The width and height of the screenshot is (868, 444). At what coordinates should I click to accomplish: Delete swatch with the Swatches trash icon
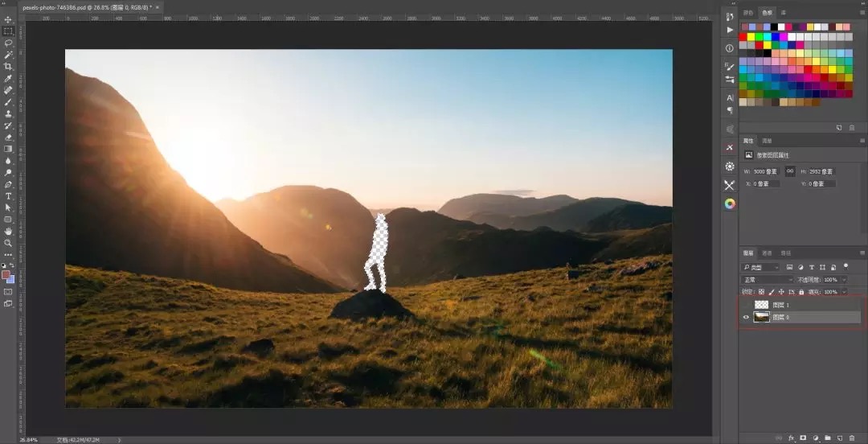coord(851,128)
